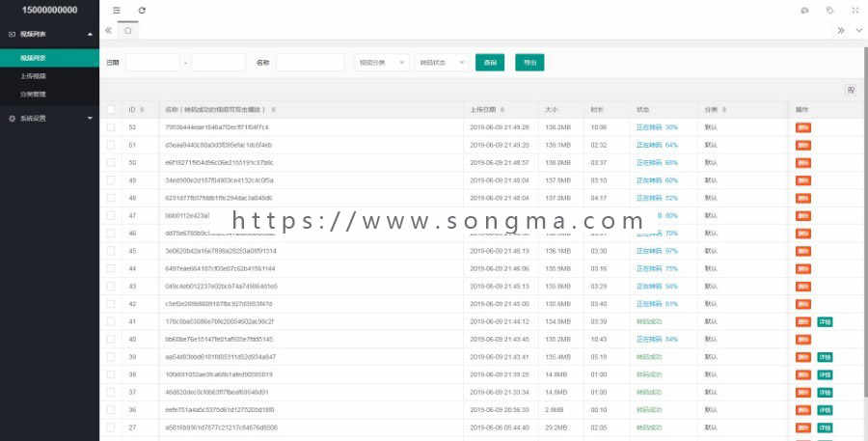The width and height of the screenshot is (868, 441).
Task: Click the start date input field
Action: (x=152, y=63)
